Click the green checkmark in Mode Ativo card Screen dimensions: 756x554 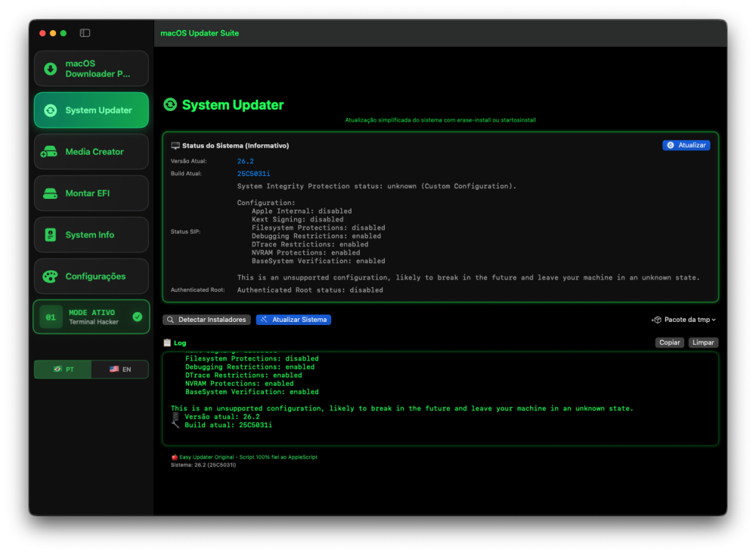138,317
